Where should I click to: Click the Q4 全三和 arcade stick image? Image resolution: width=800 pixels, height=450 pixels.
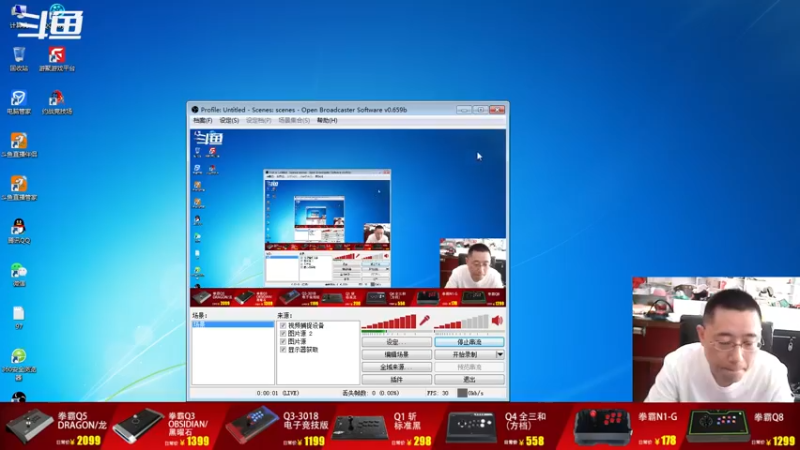(x=470, y=427)
